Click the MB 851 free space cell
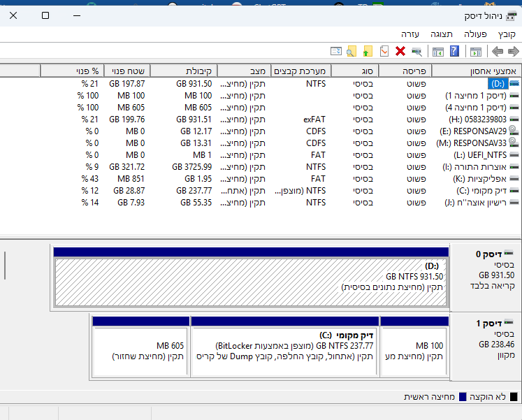The width and height of the screenshot is (522, 420). 131,179
